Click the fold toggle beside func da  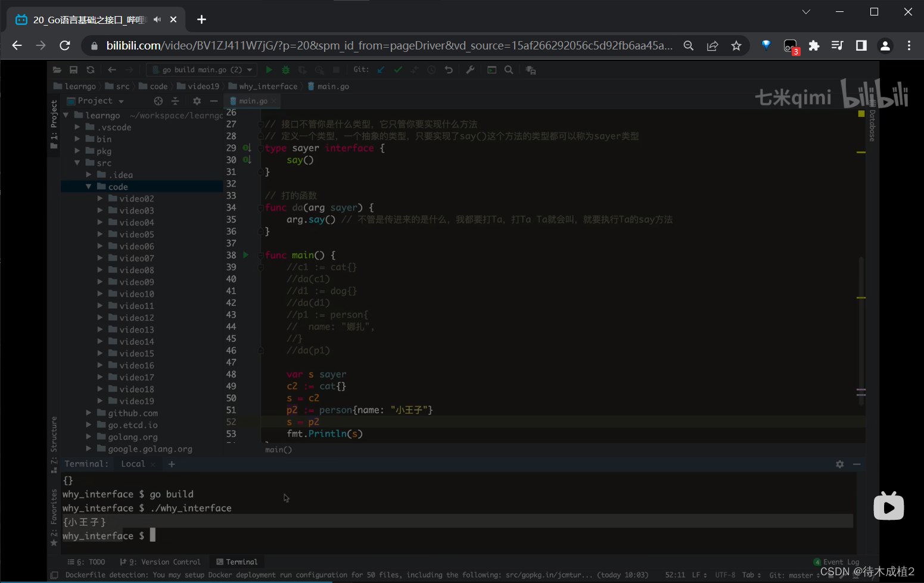pos(261,207)
